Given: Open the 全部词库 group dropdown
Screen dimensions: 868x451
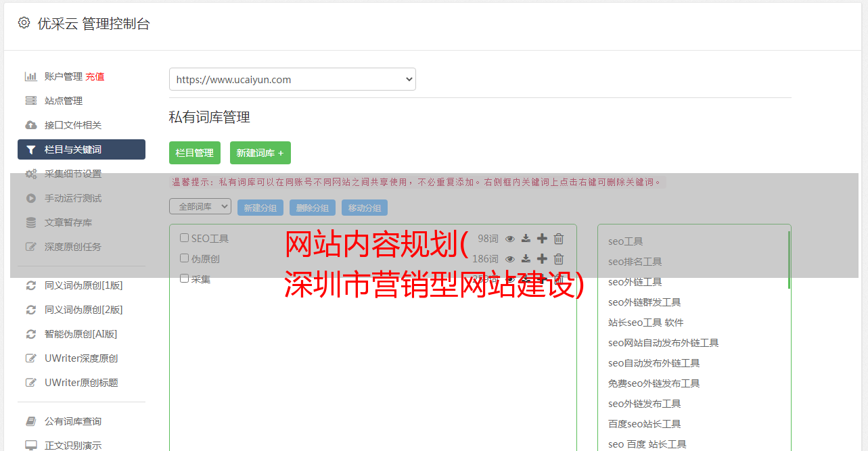Looking at the screenshot, I should pyautogui.click(x=200, y=206).
